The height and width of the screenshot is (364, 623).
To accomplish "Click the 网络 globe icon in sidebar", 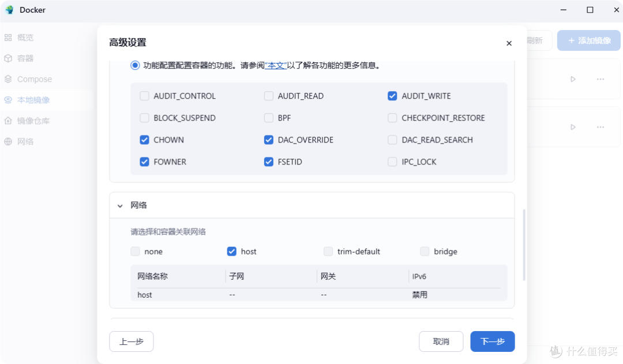I will 8,141.
